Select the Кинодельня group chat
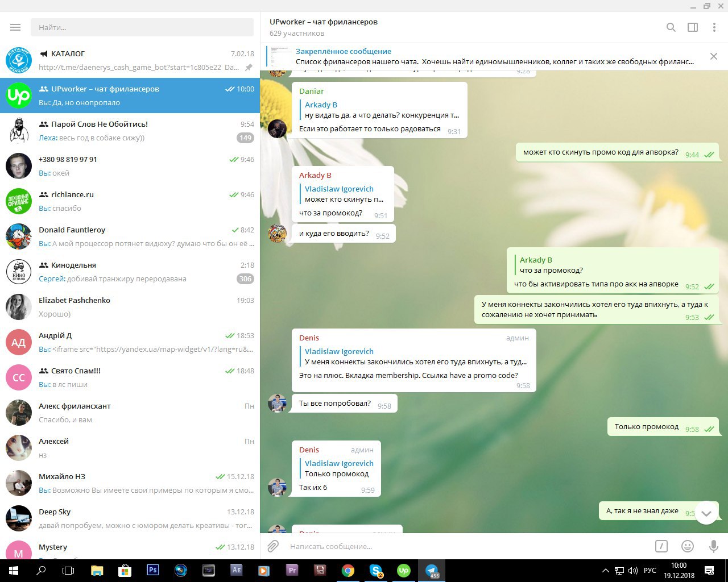The height and width of the screenshot is (582, 728). pos(130,272)
